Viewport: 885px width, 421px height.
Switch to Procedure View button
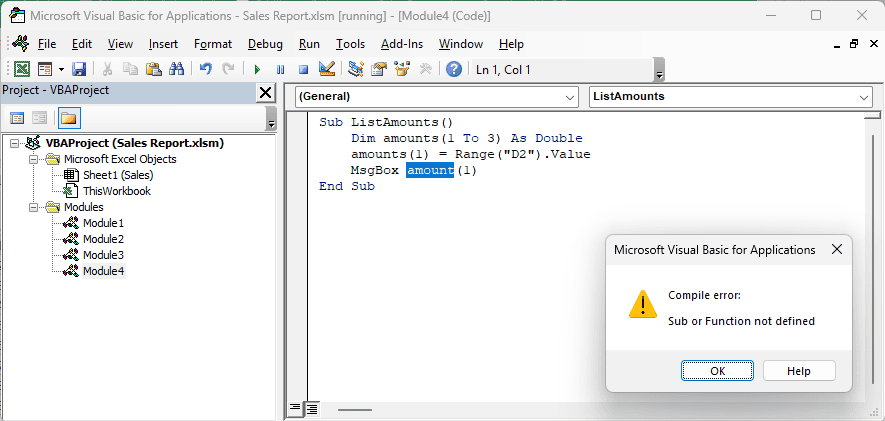click(294, 407)
